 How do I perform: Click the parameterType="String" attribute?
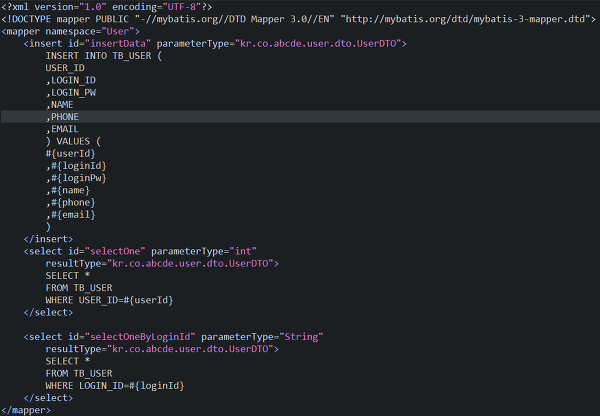tap(262, 337)
